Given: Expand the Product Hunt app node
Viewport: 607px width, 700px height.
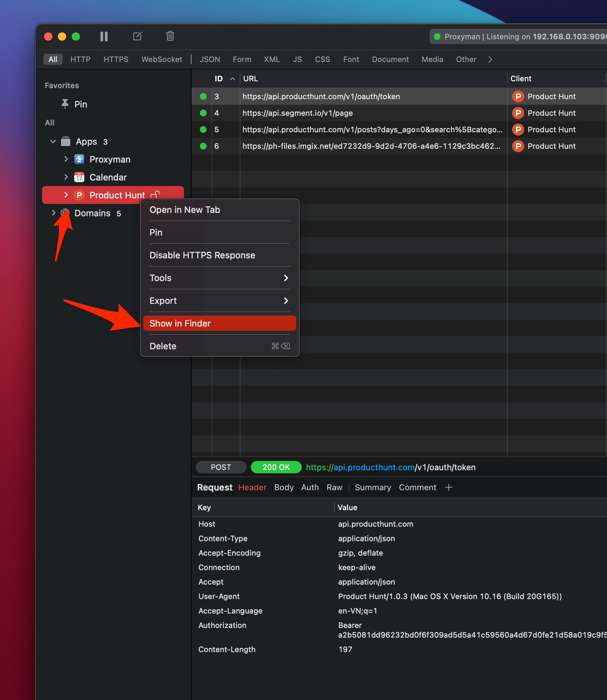Looking at the screenshot, I should tap(66, 195).
